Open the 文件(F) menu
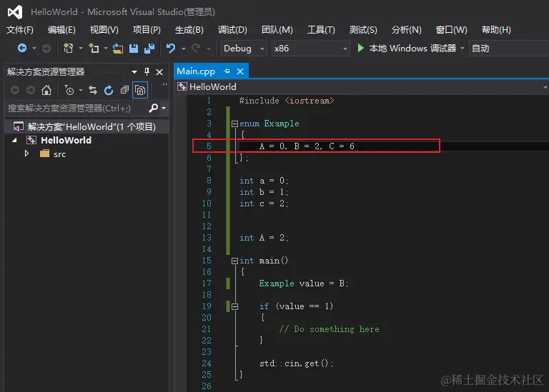Screen dimensions: 549x392 coord(19,30)
